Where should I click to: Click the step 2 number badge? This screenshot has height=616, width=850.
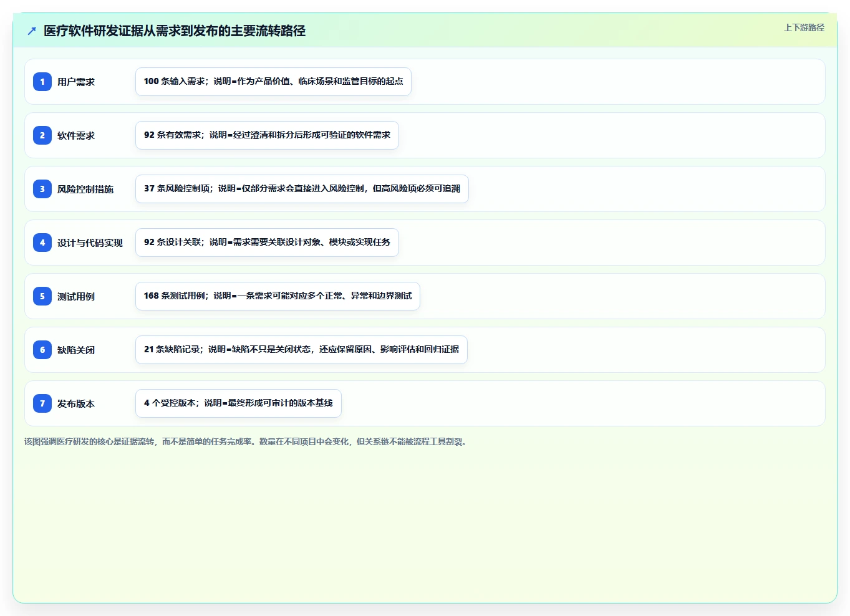coord(42,135)
